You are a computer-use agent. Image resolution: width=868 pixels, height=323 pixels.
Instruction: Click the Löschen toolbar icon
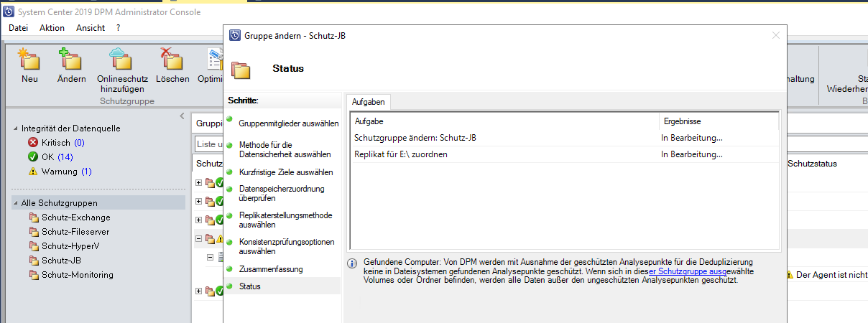(x=172, y=59)
